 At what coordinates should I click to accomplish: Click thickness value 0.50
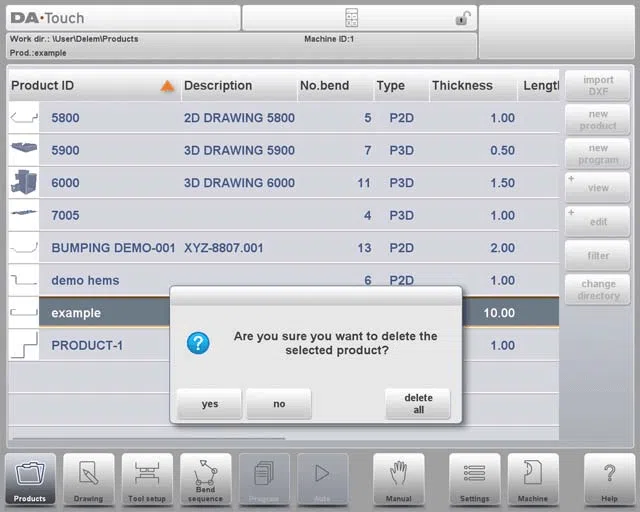502,150
